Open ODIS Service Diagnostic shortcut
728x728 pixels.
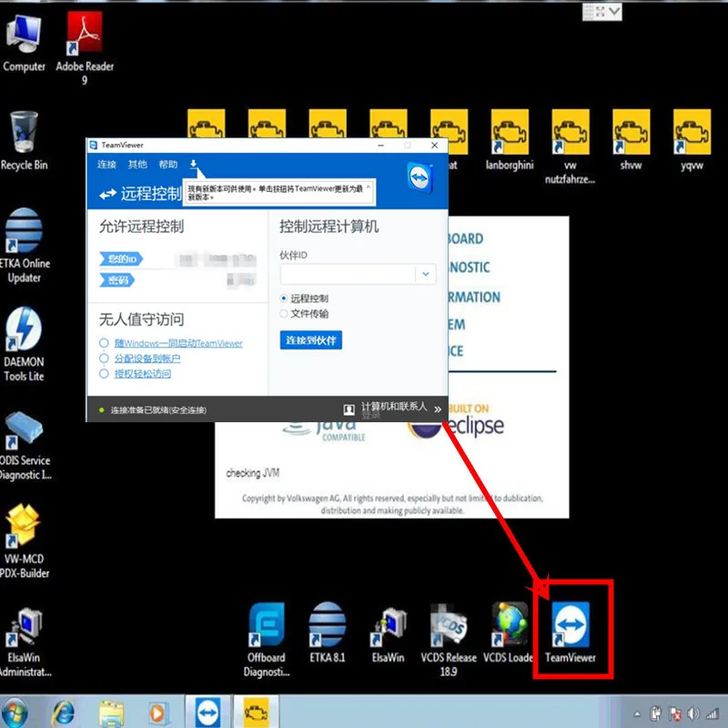[x=25, y=446]
